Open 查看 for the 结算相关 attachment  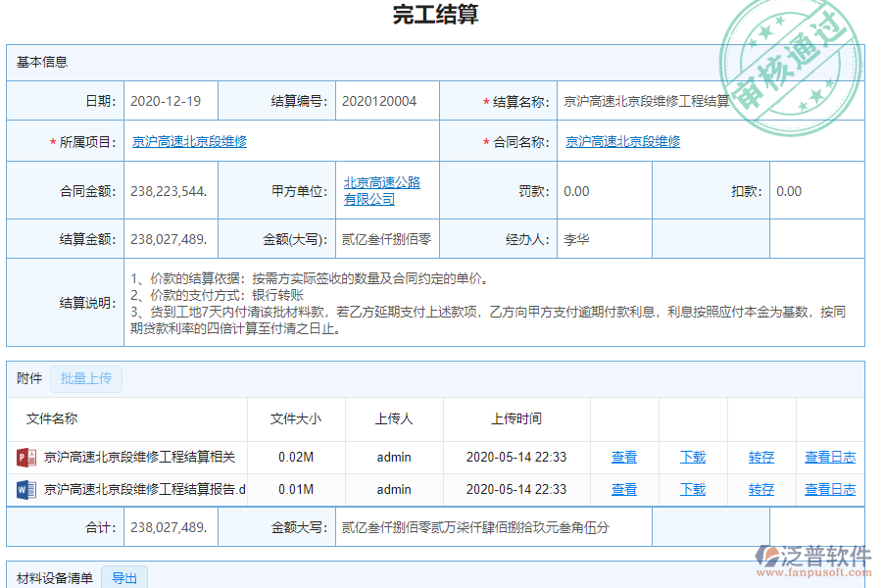tap(624, 457)
